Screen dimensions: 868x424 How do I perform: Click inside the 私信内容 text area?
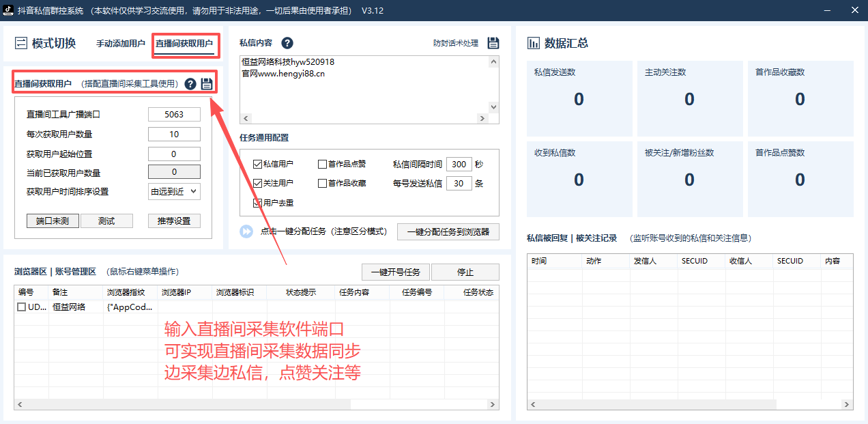364,84
